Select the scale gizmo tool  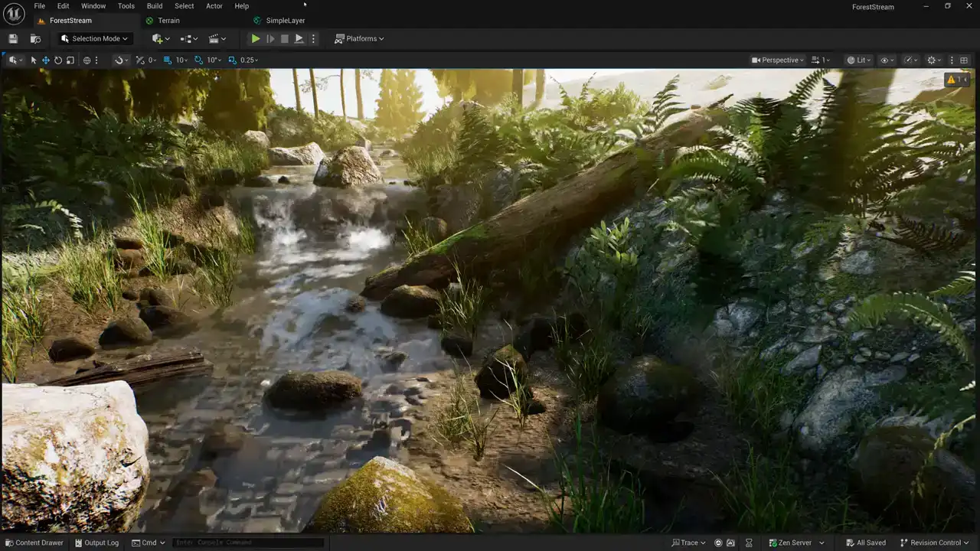point(70,60)
